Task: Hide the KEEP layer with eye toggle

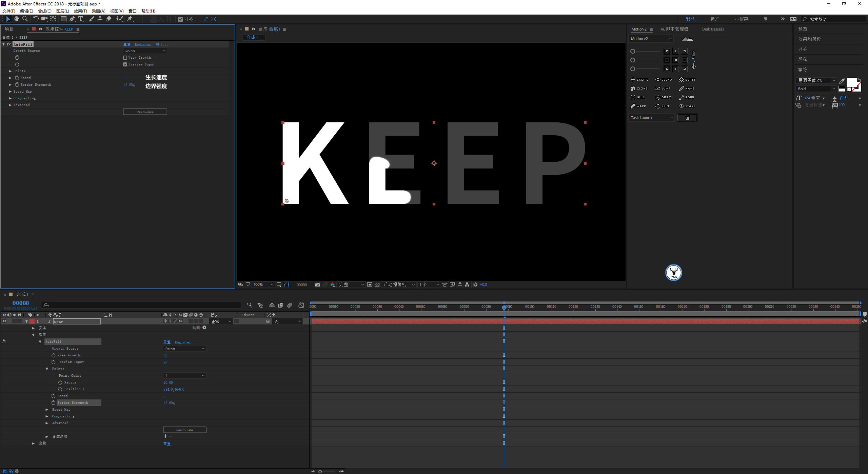Action: [x=4, y=321]
